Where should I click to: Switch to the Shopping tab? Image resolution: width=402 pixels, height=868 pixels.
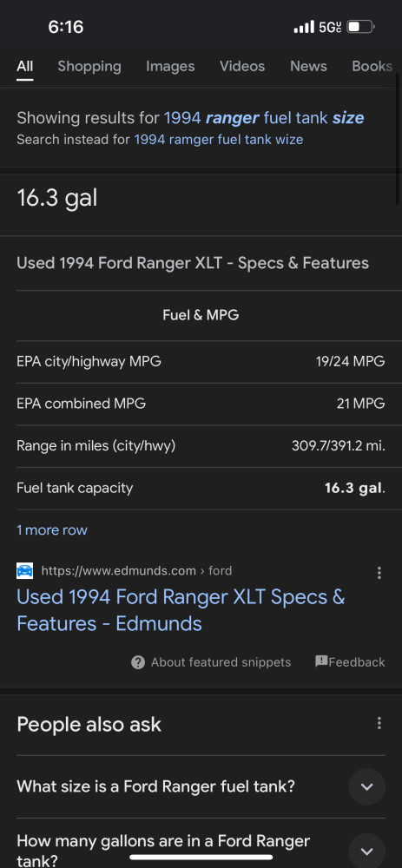(x=89, y=67)
